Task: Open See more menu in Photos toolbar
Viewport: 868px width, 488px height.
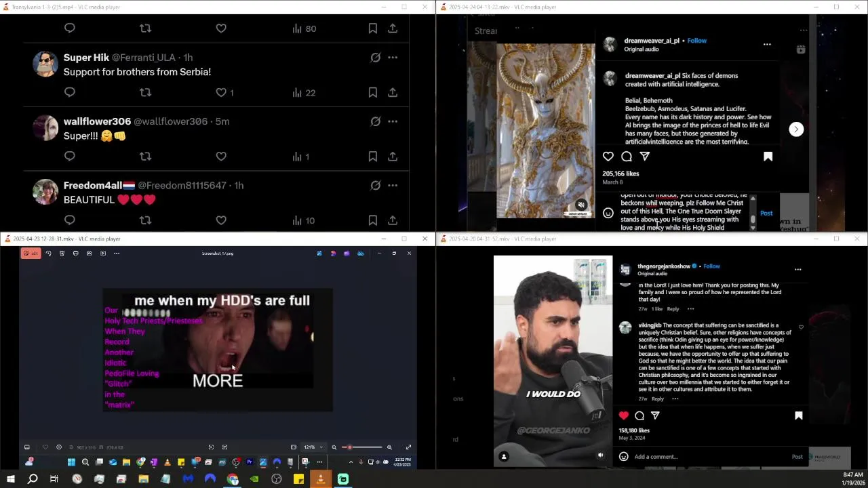Action: pos(117,253)
